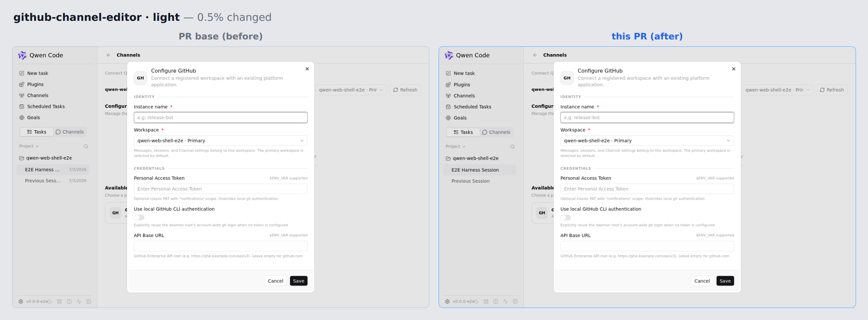The width and height of the screenshot is (868, 320).
Task: Open E2E Harness Session in the after panel
Action: 480,170
